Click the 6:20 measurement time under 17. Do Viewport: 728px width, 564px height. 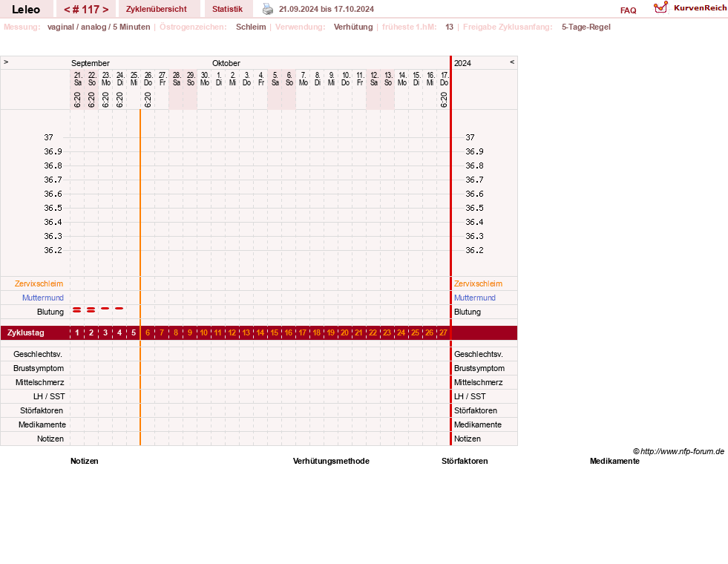pyautogui.click(x=445, y=99)
